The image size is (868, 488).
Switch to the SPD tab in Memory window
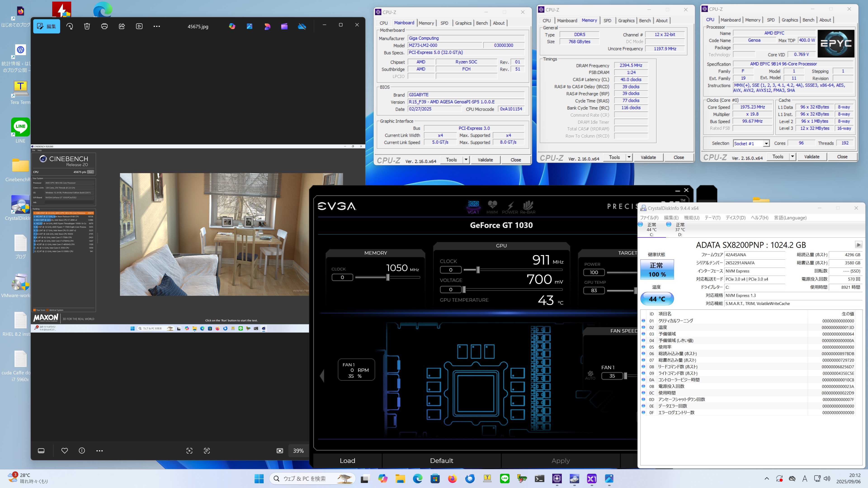tap(607, 21)
